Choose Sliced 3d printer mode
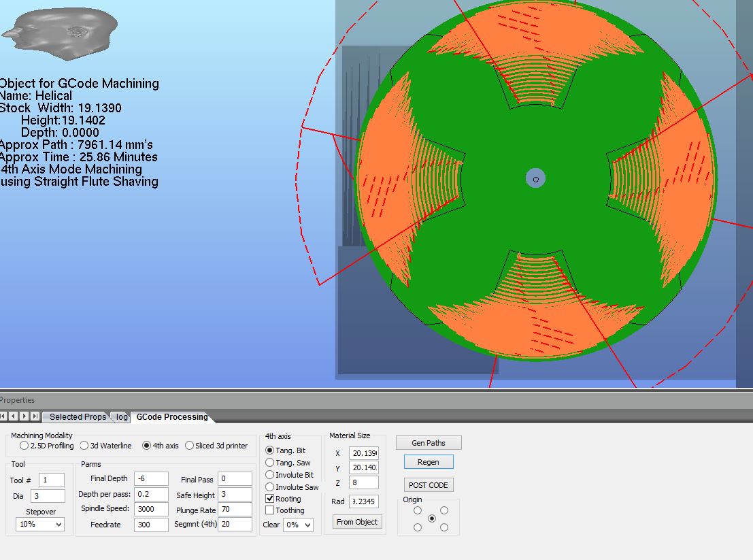 189,446
